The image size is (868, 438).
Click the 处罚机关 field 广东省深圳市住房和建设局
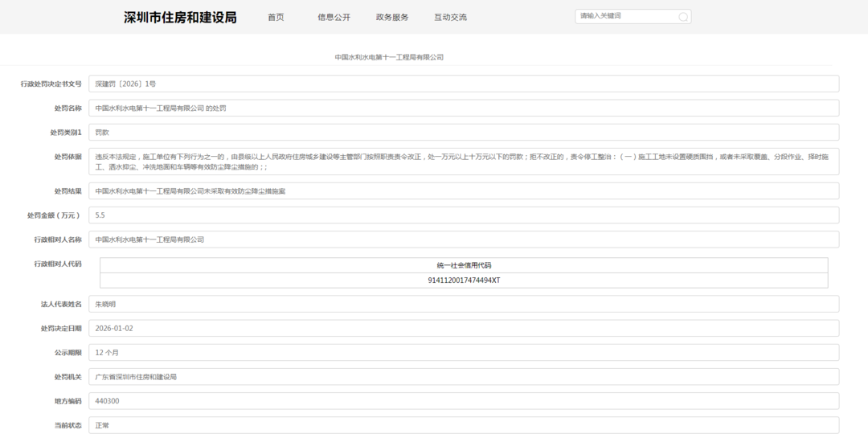coord(463,377)
